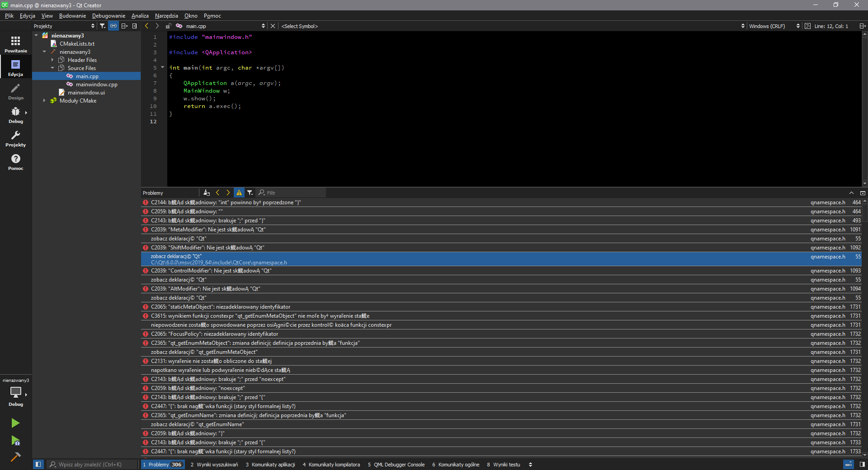Expand the Moduły CMake node
Image resolution: width=868 pixels, height=470 pixels.
click(x=44, y=101)
